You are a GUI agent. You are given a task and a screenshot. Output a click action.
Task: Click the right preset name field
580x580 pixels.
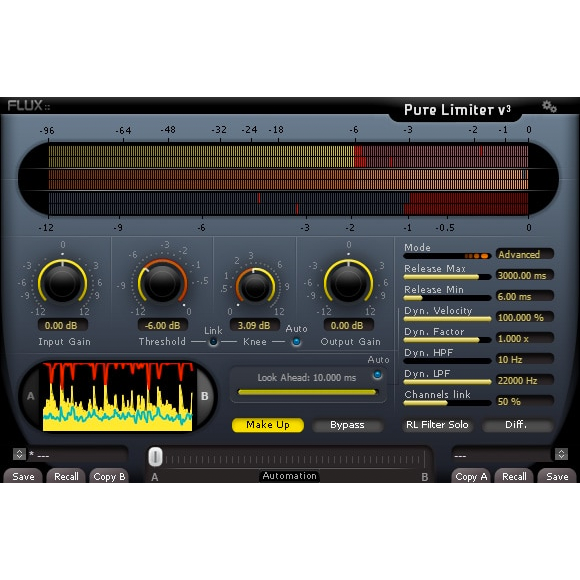point(503,455)
